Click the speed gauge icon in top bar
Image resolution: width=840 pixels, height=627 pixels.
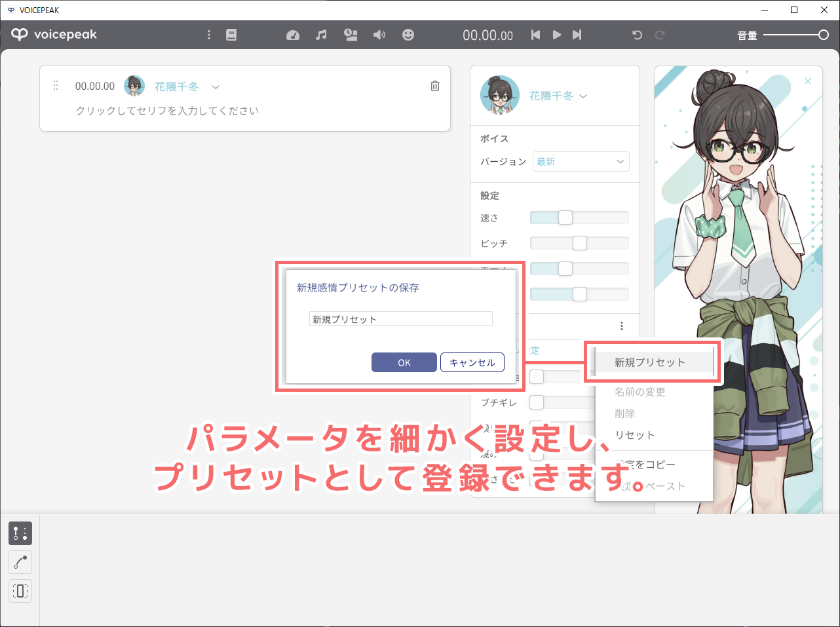[x=293, y=35]
